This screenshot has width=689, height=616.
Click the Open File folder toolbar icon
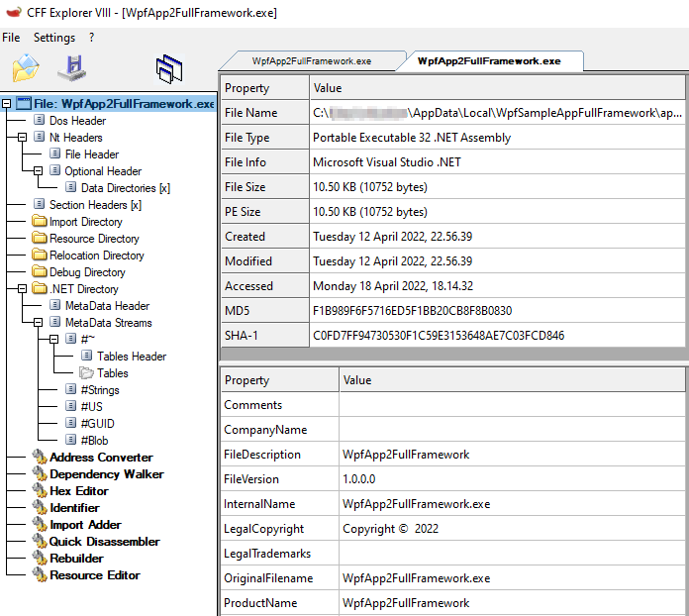(26, 68)
